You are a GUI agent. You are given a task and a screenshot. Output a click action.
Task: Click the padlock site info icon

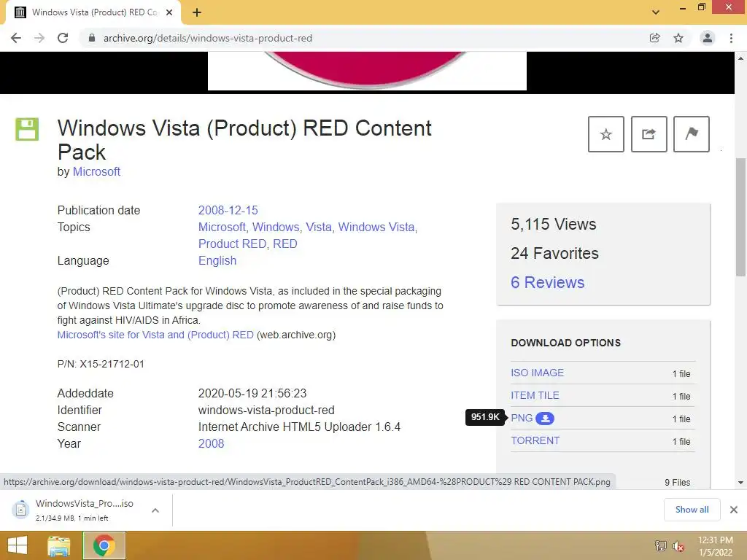click(x=92, y=38)
